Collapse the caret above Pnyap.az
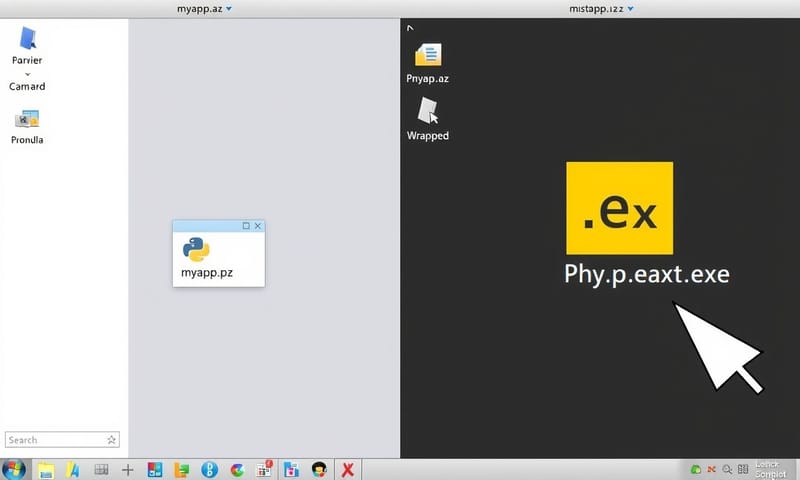The height and width of the screenshot is (480, 800). (x=410, y=28)
